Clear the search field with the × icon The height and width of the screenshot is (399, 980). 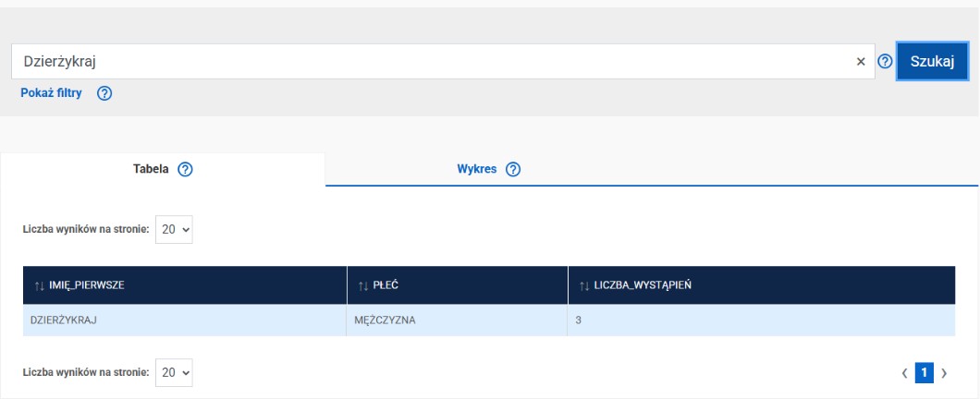click(x=861, y=62)
